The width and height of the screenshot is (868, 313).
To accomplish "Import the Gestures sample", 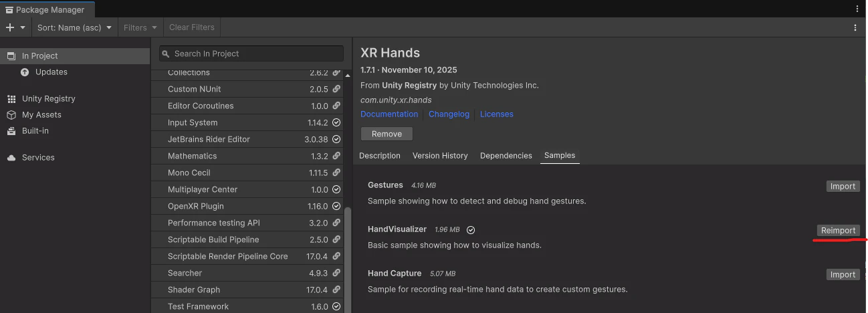I will (x=843, y=187).
